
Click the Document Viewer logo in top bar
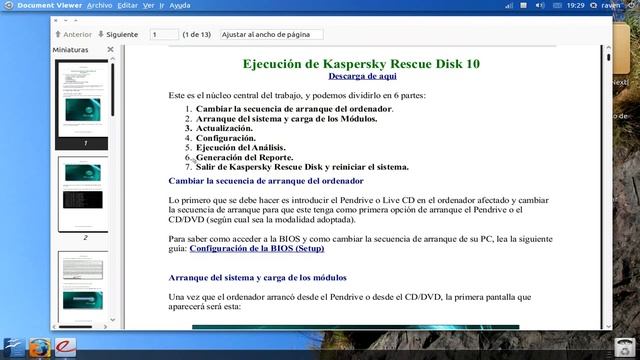point(9,5)
